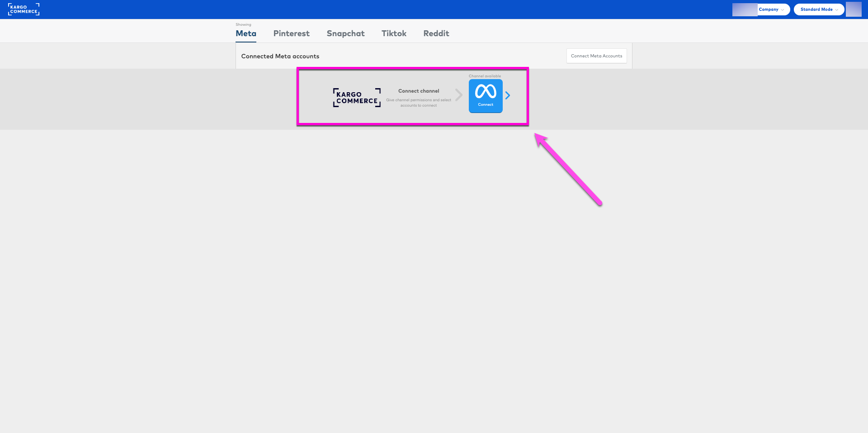This screenshot has height=433, width=868.
Task: Click the pink arrow annotation
Action: (x=570, y=169)
